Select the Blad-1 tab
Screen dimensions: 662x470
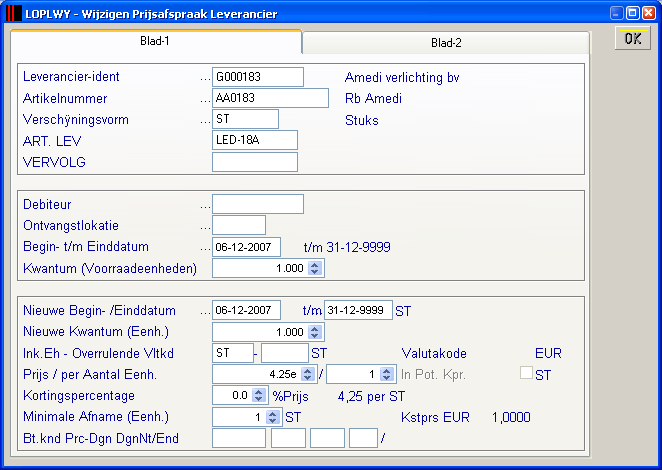click(x=155, y=41)
